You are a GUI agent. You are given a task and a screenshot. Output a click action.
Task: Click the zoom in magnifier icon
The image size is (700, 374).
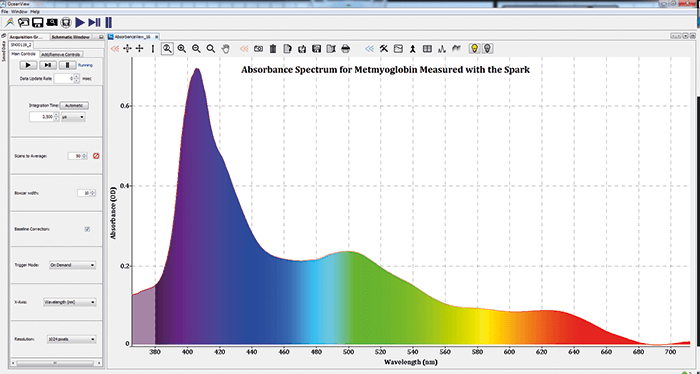pos(182,49)
